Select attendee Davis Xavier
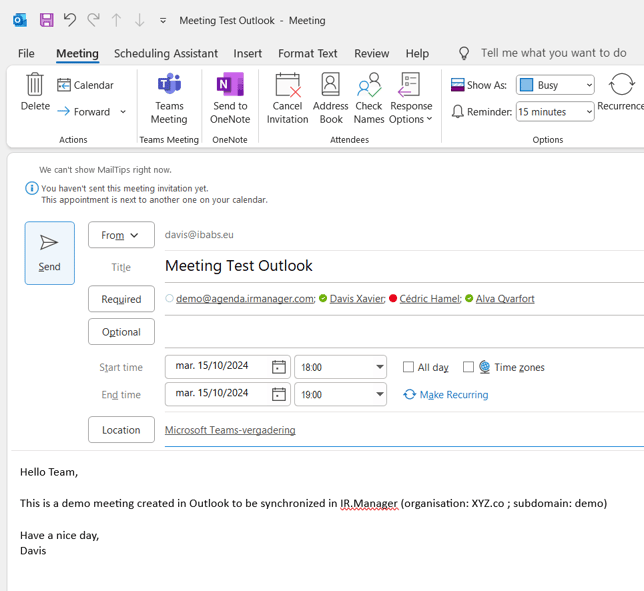Screen dimensions: 644x591 point(357,299)
